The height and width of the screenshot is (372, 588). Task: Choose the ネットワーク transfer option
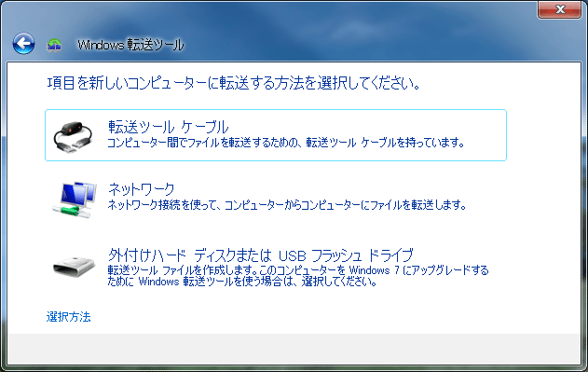coord(276,199)
